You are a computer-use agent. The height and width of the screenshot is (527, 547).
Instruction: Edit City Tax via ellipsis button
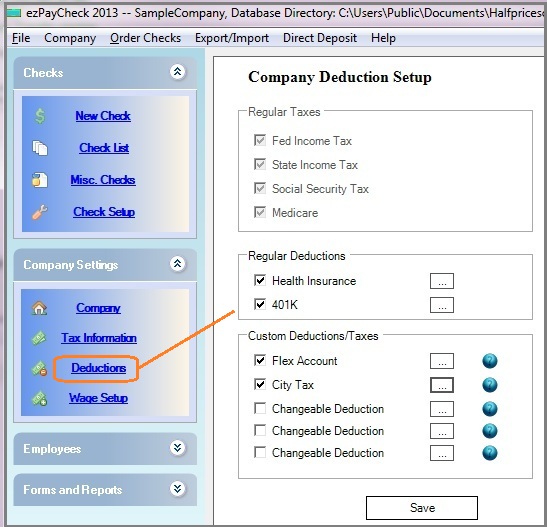442,385
